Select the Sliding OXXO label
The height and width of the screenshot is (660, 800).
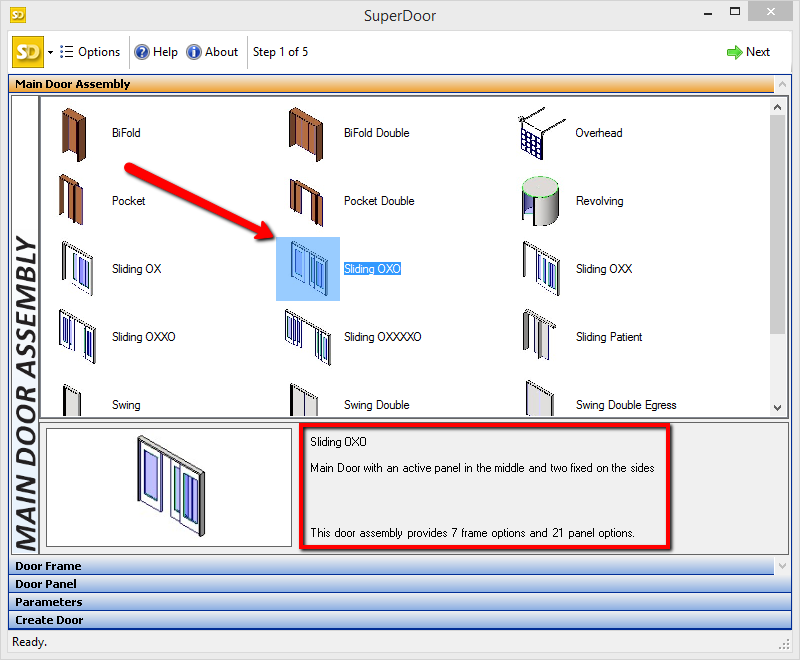click(x=144, y=337)
